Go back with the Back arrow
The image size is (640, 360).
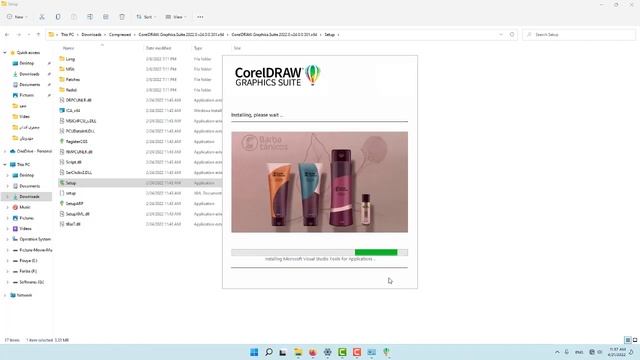(x=7, y=35)
